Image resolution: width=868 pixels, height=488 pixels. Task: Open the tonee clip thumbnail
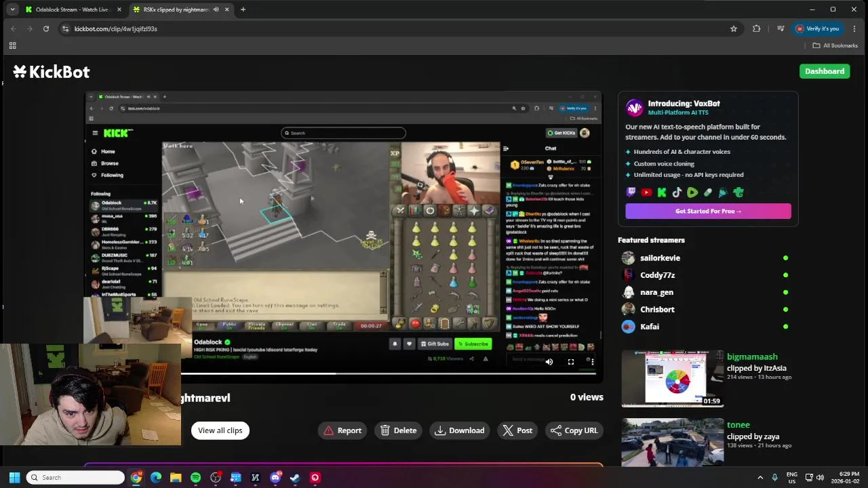(672, 442)
